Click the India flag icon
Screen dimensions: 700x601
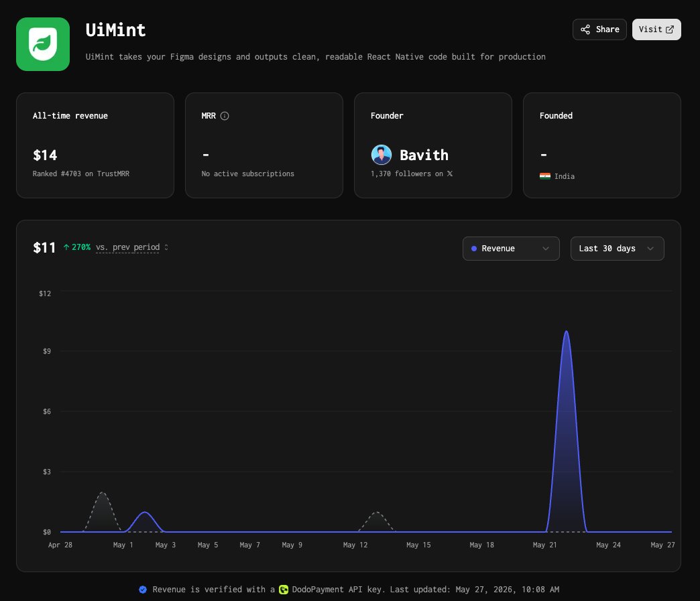point(544,176)
